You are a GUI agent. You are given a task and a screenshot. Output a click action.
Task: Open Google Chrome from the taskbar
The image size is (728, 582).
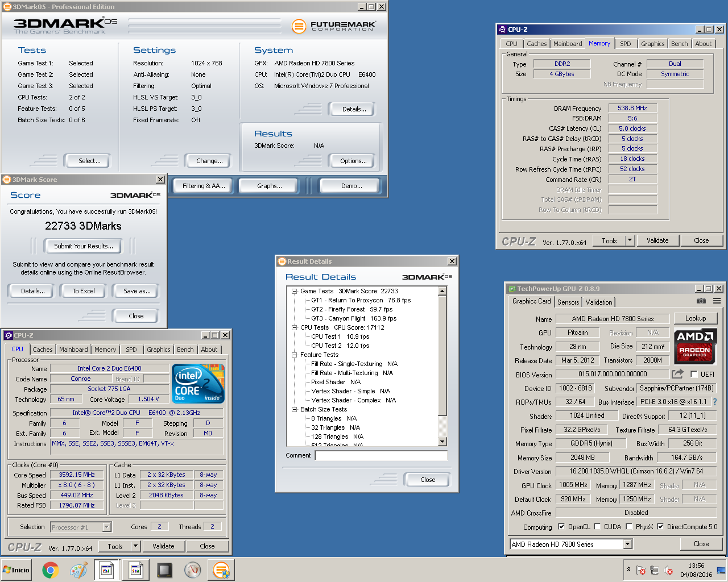tap(50, 569)
